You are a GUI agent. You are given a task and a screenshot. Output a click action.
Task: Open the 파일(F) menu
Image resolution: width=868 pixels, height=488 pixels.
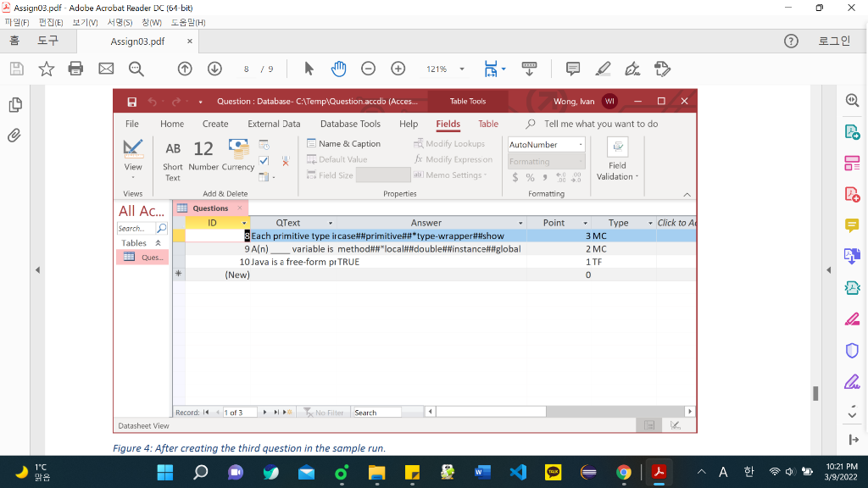17,22
